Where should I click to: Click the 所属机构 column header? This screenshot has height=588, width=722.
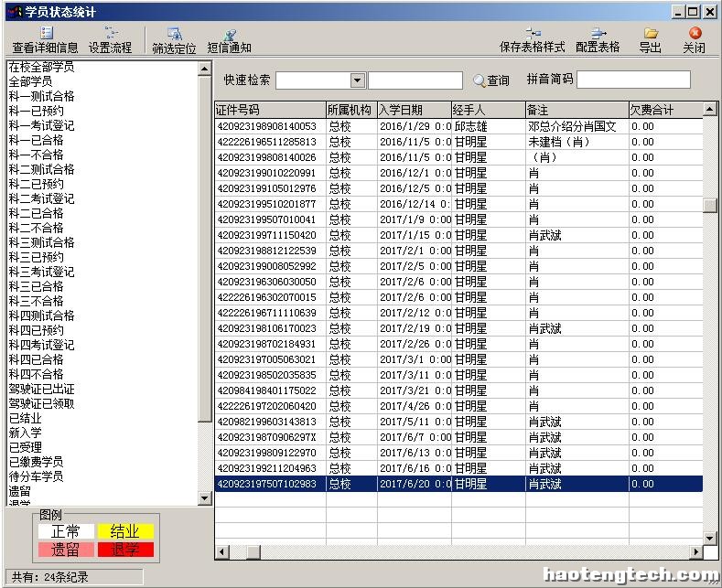click(351, 110)
